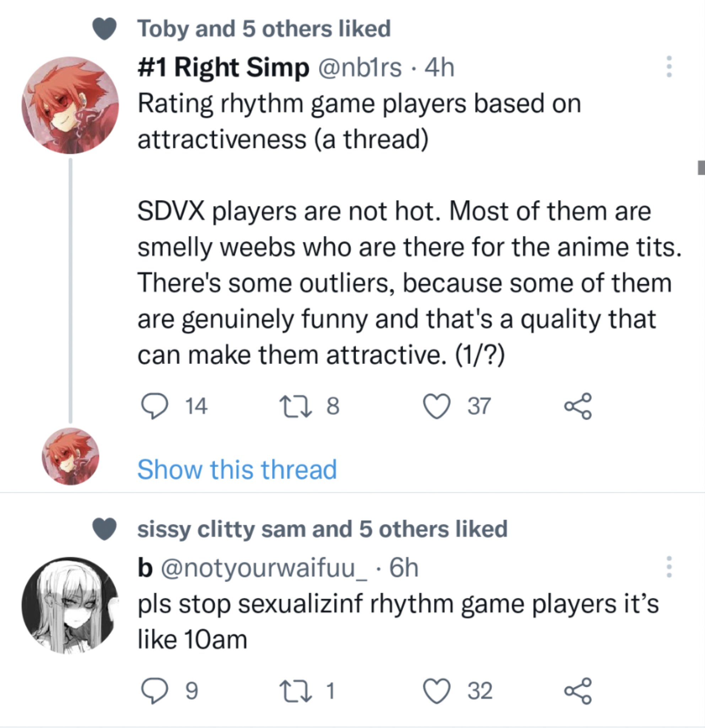Reply to the #1 Right Simp tweet

click(155, 406)
